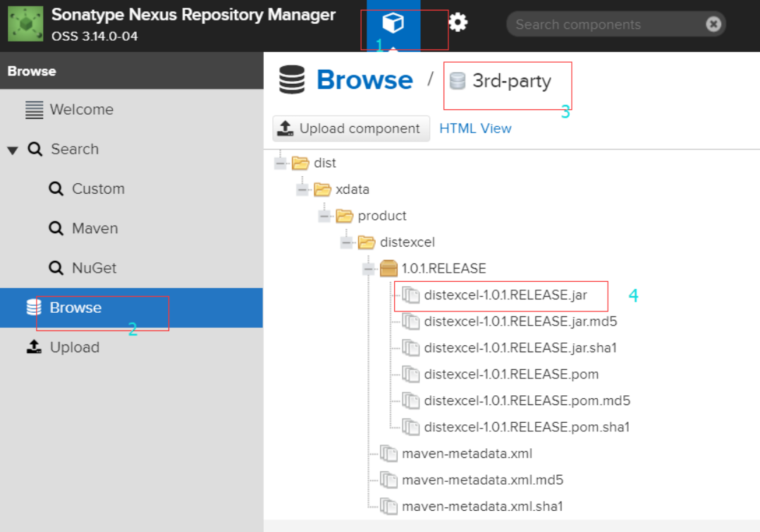Image resolution: width=760 pixels, height=532 pixels.
Task: Open the Browse server contents cube icon
Action: point(393,23)
